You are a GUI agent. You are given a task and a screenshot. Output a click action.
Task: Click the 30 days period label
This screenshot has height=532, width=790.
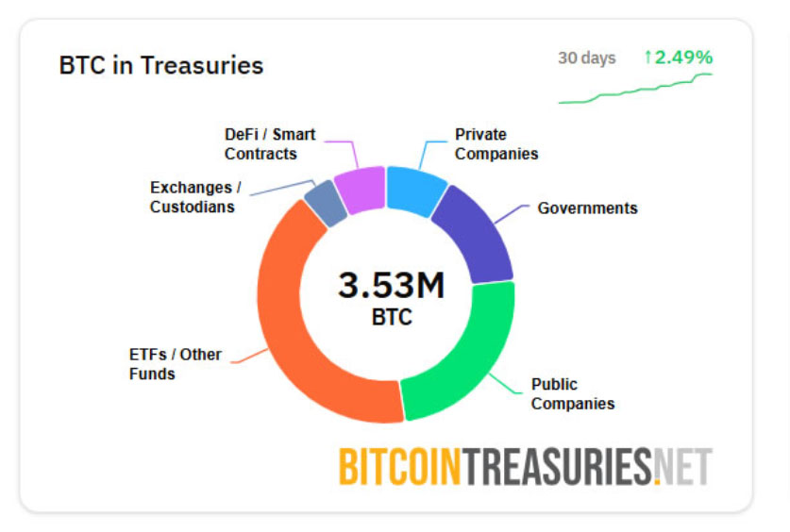(x=586, y=58)
